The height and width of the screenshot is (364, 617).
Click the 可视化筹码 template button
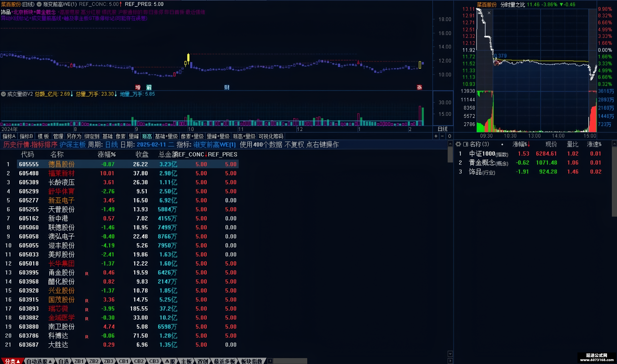[x=271, y=136]
